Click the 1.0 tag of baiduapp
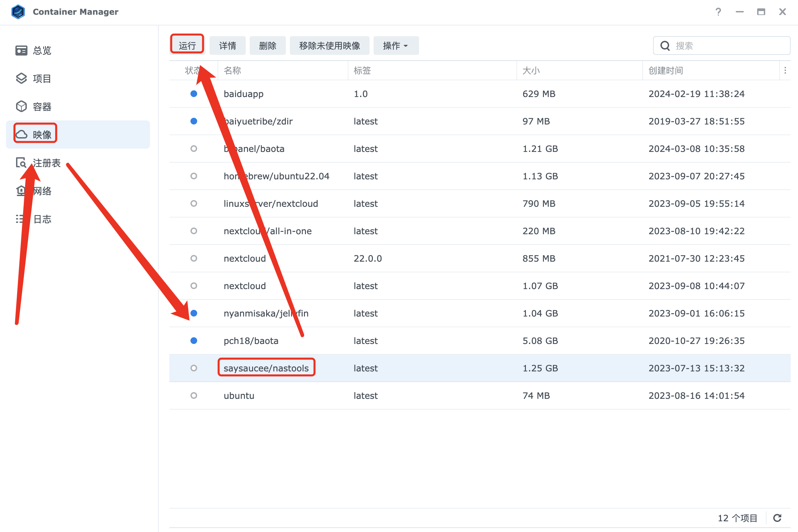This screenshot has height=532, width=798. pyautogui.click(x=361, y=94)
